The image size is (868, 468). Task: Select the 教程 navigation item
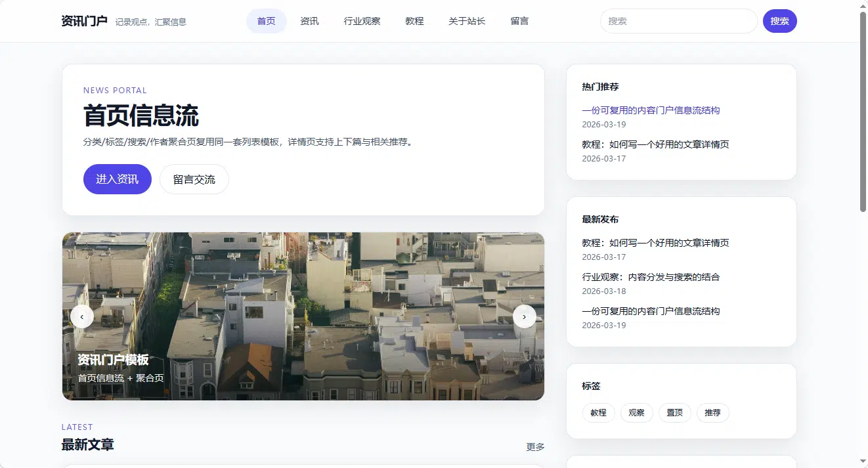pyautogui.click(x=414, y=21)
